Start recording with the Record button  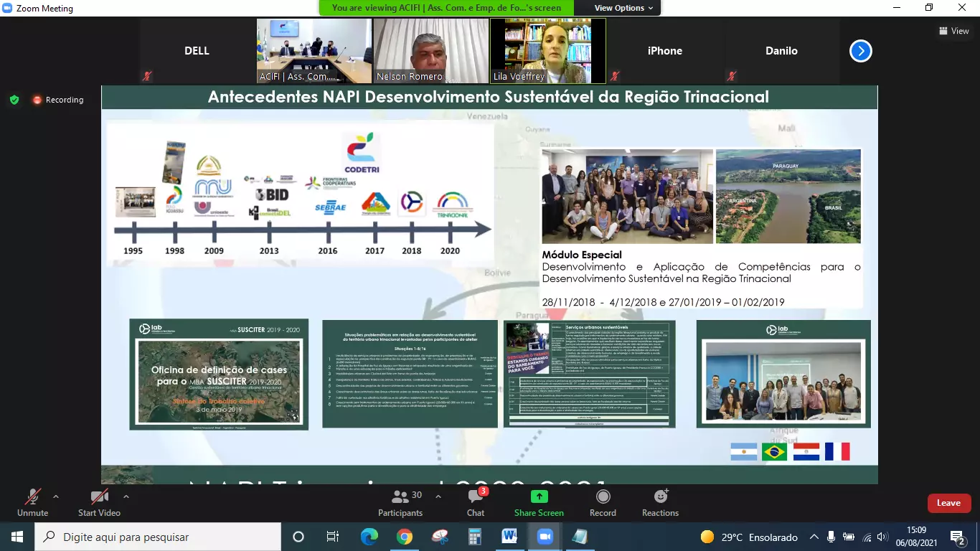(603, 502)
